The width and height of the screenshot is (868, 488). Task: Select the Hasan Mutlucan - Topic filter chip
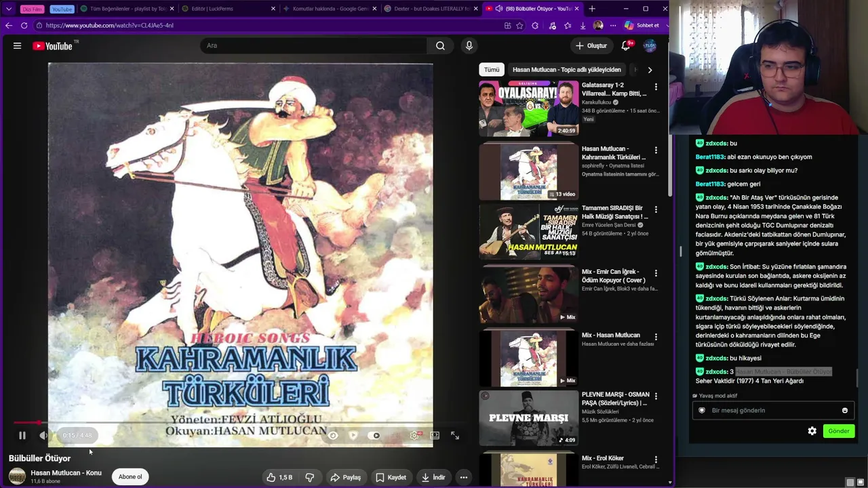click(567, 70)
